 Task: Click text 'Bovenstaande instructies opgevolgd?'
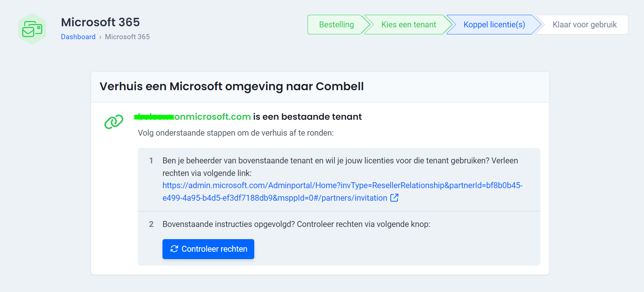pos(228,224)
